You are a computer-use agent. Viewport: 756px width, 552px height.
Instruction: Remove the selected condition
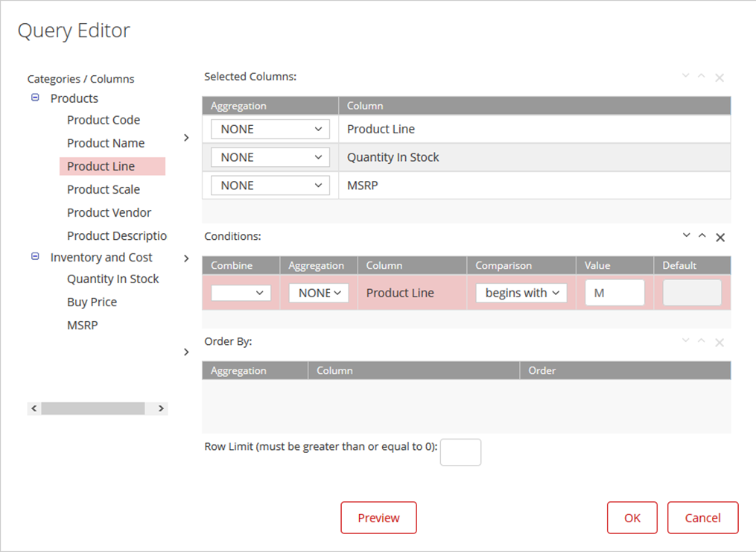click(720, 237)
